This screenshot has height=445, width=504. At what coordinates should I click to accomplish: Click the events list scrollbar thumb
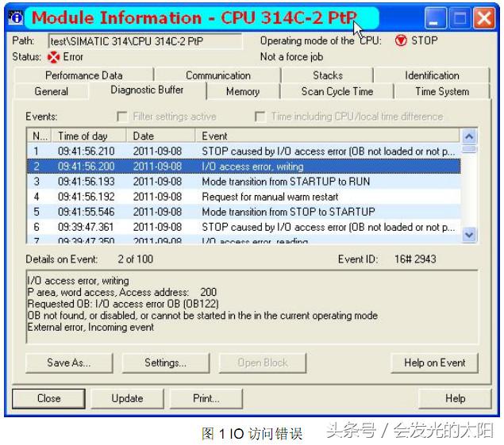(469, 149)
